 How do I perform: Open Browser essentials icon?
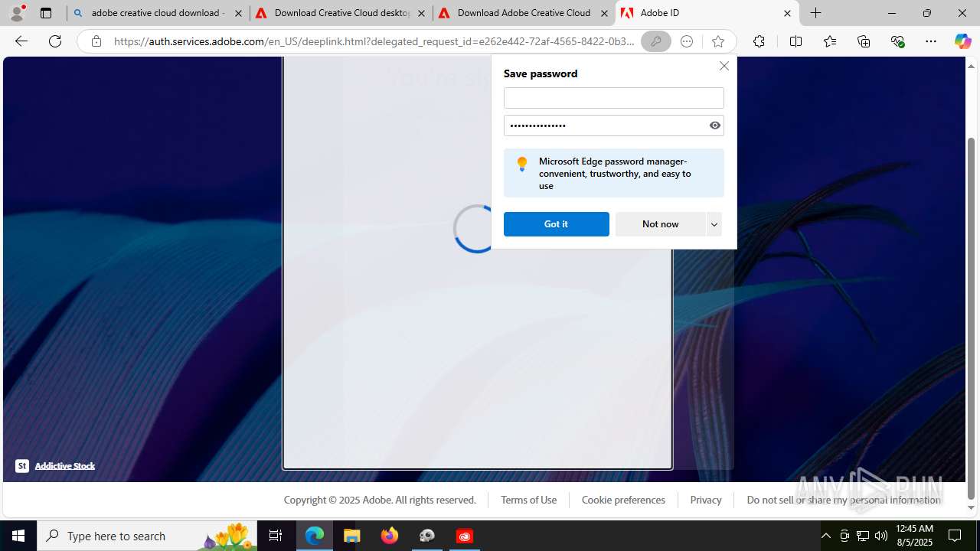tap(898, 41)
